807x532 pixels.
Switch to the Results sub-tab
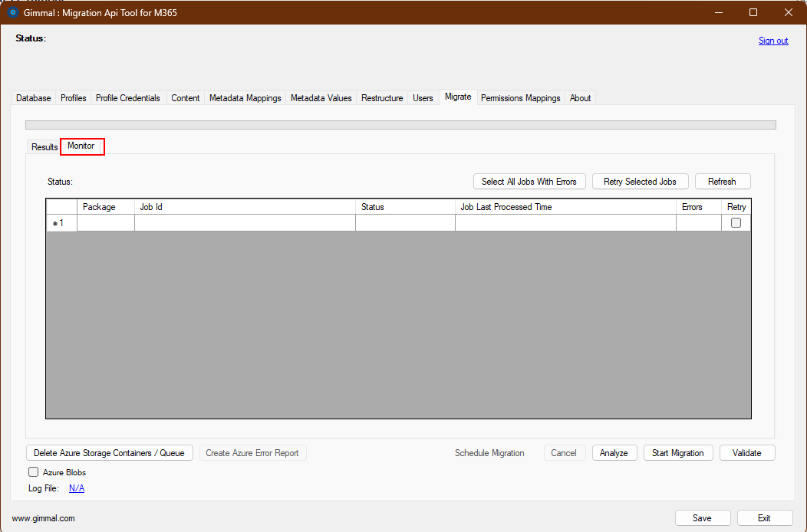[44, 146]
